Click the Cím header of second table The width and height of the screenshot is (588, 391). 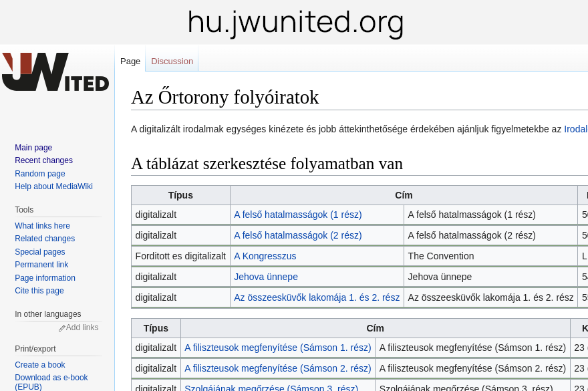point(376,328)
